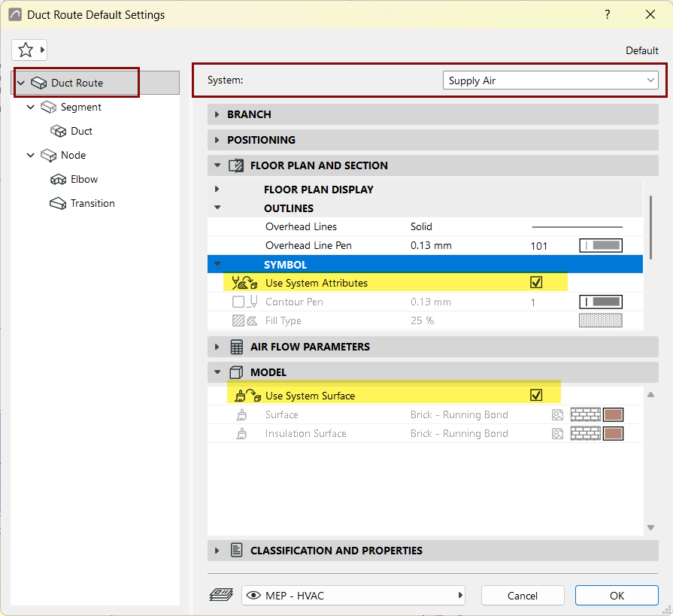Expand the BRANCH panel
This screenshot has width=673, height=616.
[x=217, y=114]
